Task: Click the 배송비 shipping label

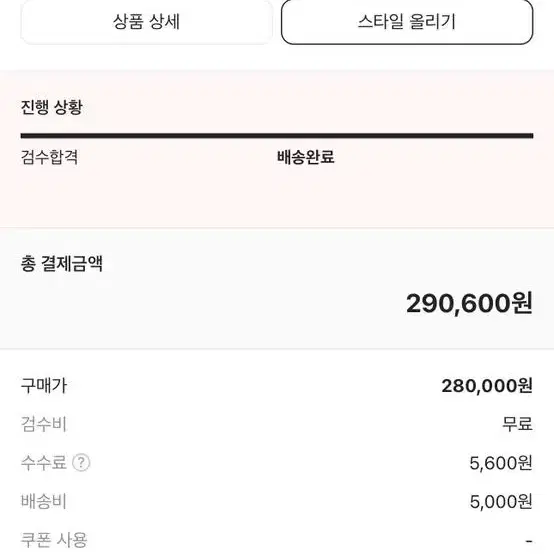Action: (44, 501)
